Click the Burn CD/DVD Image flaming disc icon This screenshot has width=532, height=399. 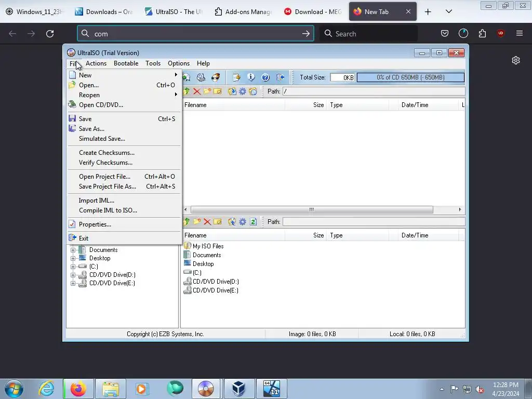point(216,77)
